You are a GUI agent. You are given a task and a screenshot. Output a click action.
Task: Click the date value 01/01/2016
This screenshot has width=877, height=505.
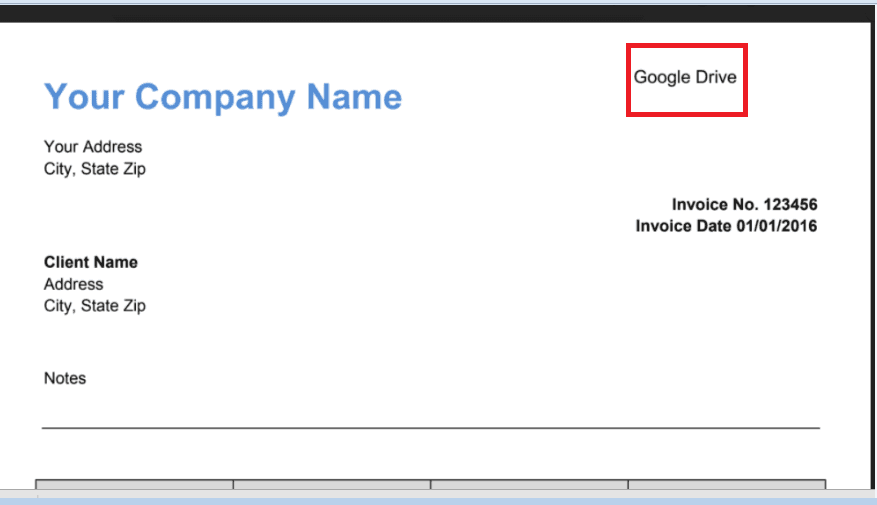coord(776,226)
